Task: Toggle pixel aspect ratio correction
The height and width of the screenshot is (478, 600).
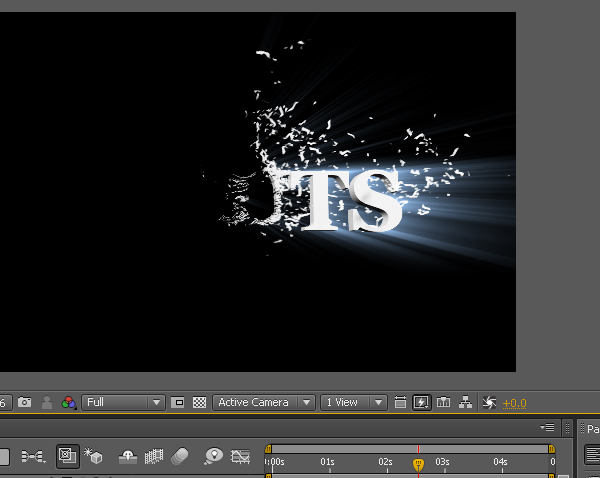Action: [x=400, y=402]
